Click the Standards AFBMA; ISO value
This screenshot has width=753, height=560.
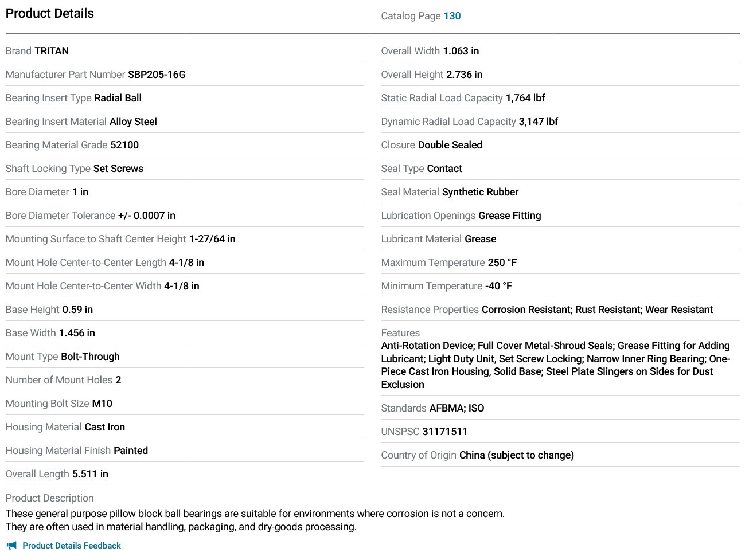(457, 408)
